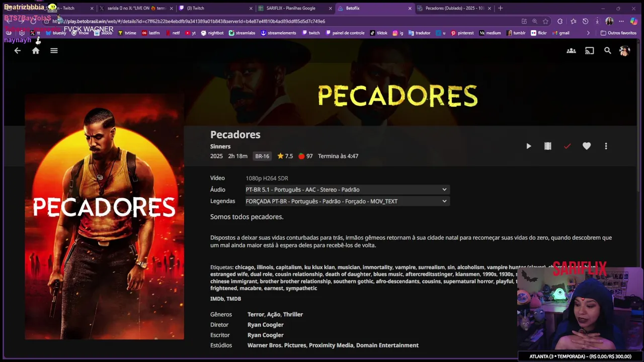Open the tvtime bookmark
The image size is (644, 362).
point(127,33)
